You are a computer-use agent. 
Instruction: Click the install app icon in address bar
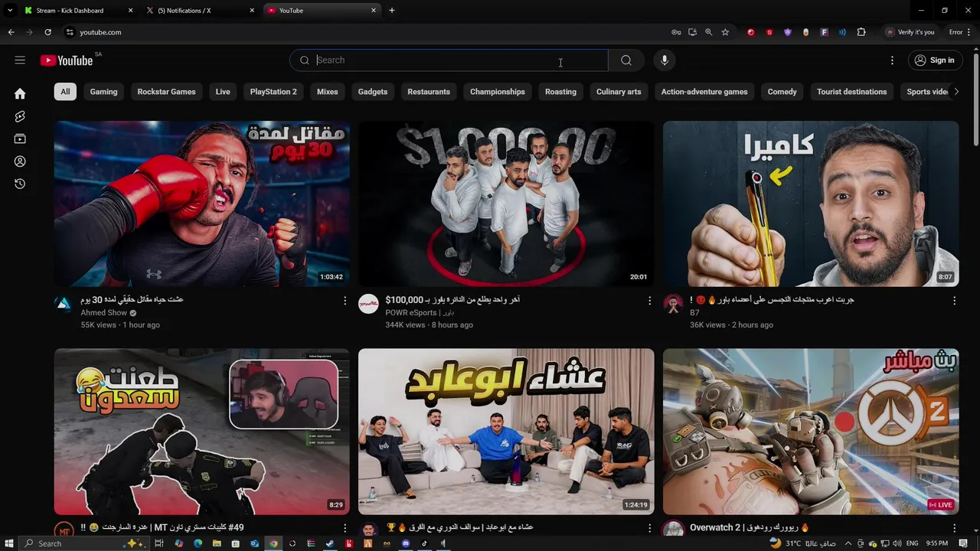692,32
